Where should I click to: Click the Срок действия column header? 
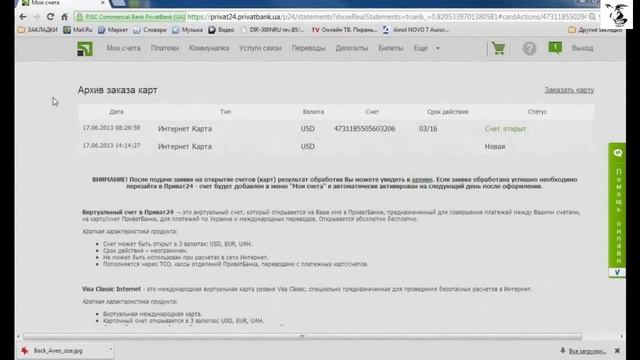448,111
